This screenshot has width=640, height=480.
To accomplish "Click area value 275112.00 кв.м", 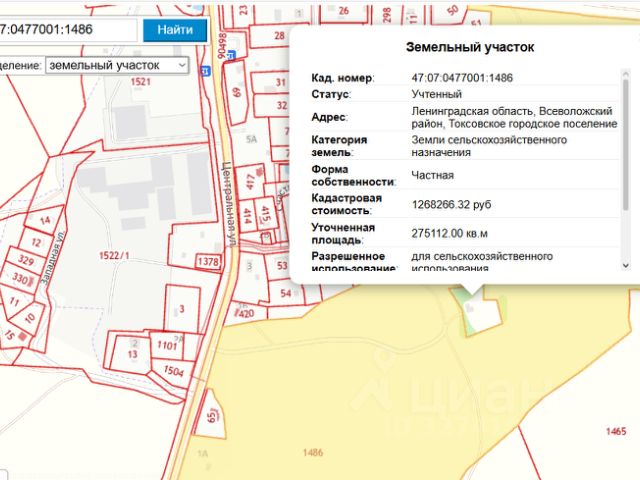I will (449, 233).
